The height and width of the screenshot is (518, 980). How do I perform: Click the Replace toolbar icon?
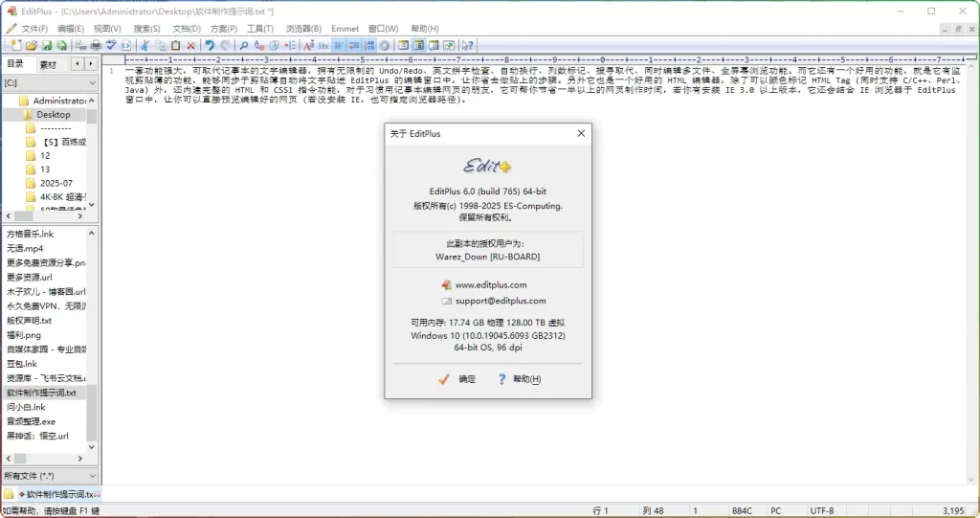[259, 45]
